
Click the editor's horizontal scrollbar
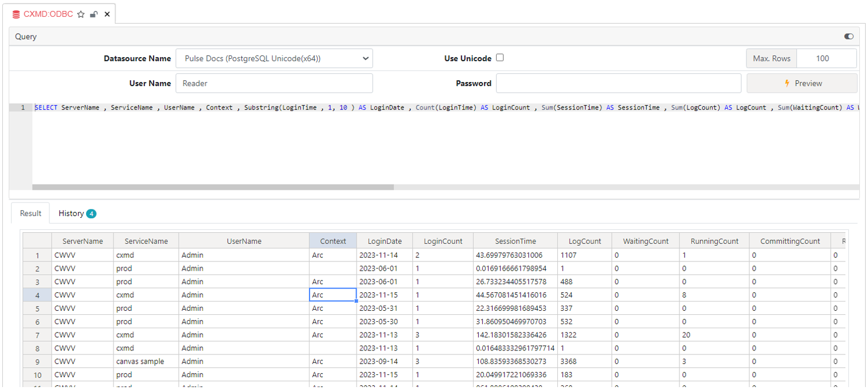click(212, 187)
